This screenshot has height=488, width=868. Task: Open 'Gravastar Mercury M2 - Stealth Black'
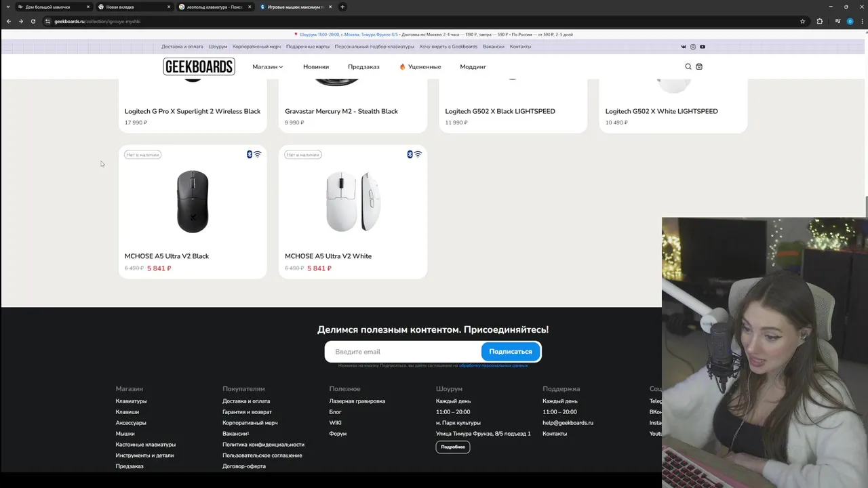pyautogui.click(x=341, y=111)
